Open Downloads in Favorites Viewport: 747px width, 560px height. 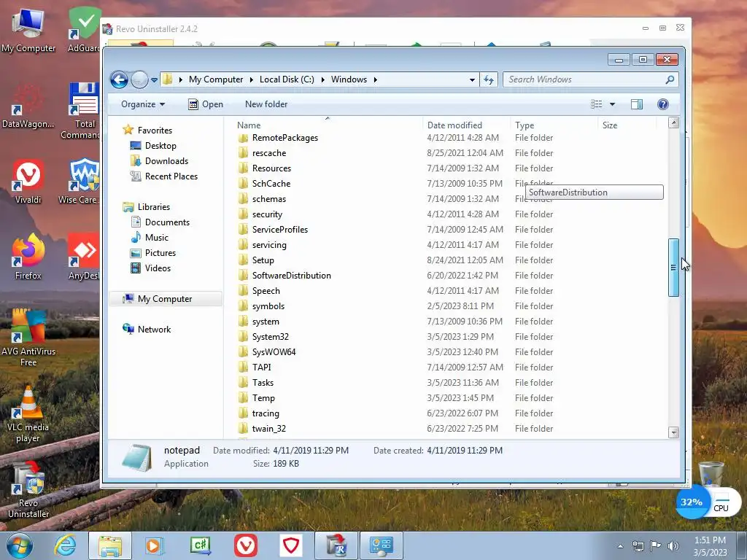coord(166,161)
